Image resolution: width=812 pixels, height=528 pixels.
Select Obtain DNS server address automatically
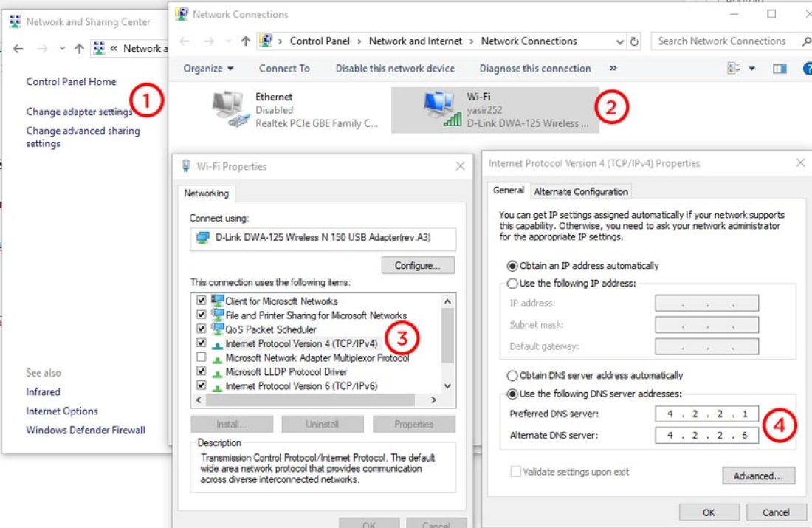click(512, 375)
